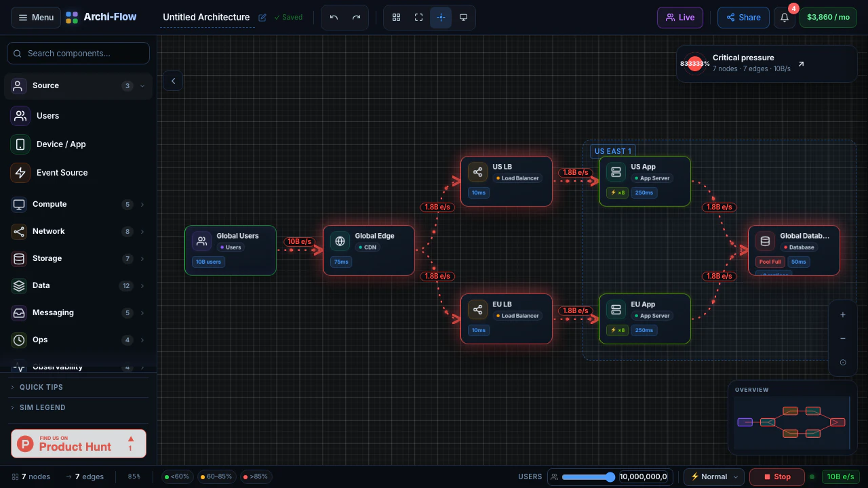Viewport: 868px width, 488px height.
Task: Open the Normal traffic mode dropdown
Action: [713, 477]
